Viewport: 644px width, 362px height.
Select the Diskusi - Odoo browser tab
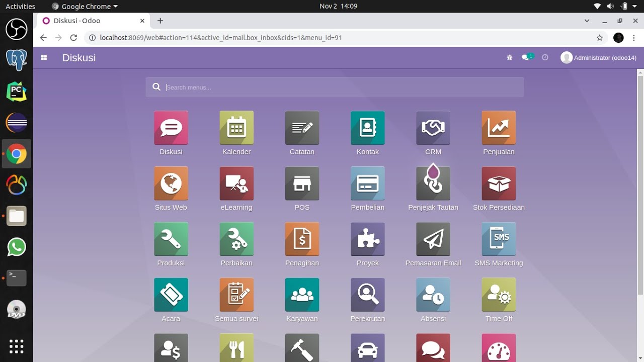pyautogui.click(x=93, y=21)
